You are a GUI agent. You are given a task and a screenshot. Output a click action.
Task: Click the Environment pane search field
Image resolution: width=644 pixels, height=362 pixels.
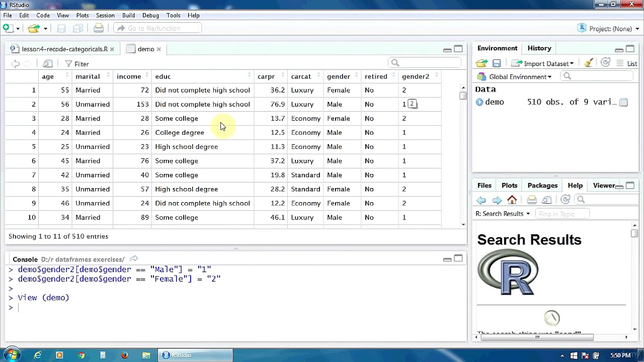[597, 76]
